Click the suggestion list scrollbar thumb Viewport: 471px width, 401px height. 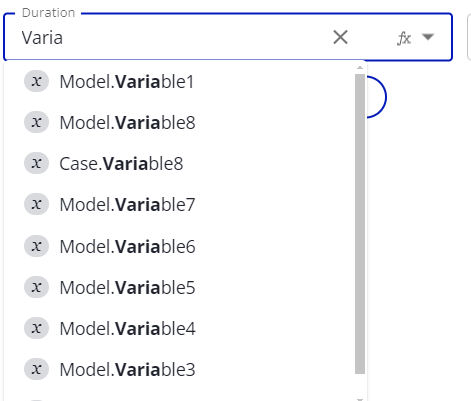[360, 224]
